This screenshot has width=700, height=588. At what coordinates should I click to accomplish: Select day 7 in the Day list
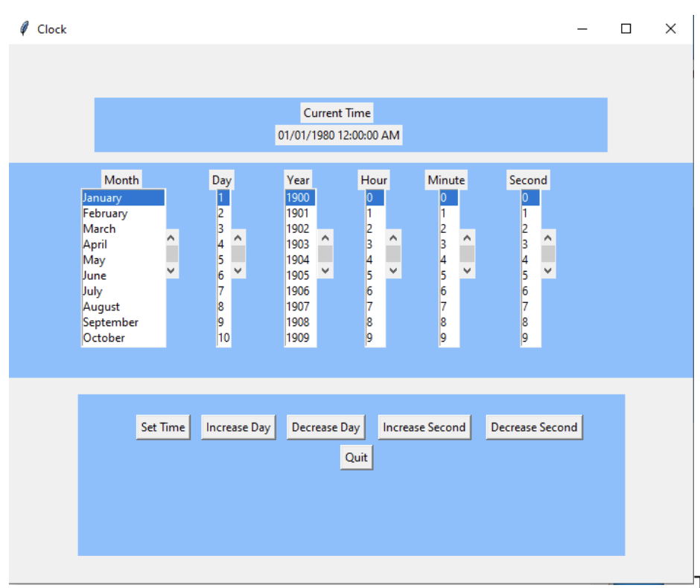[x=220, y=290]
